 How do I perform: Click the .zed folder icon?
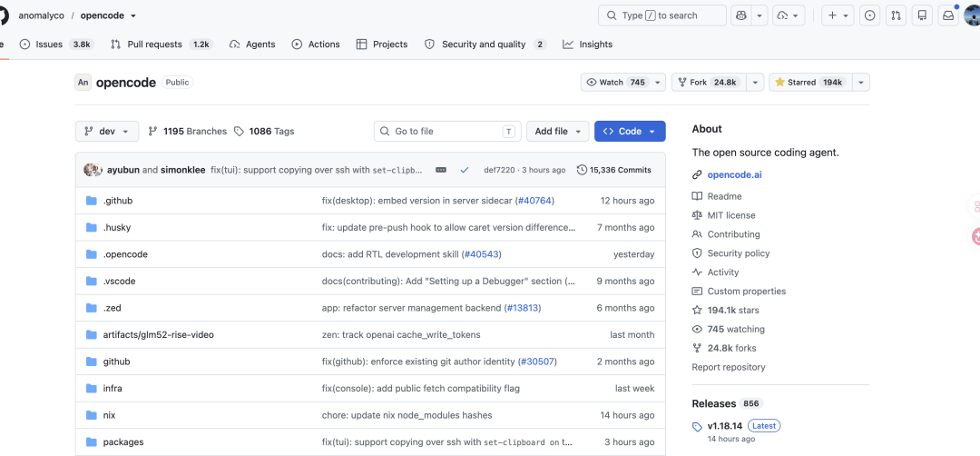point(92,308)
